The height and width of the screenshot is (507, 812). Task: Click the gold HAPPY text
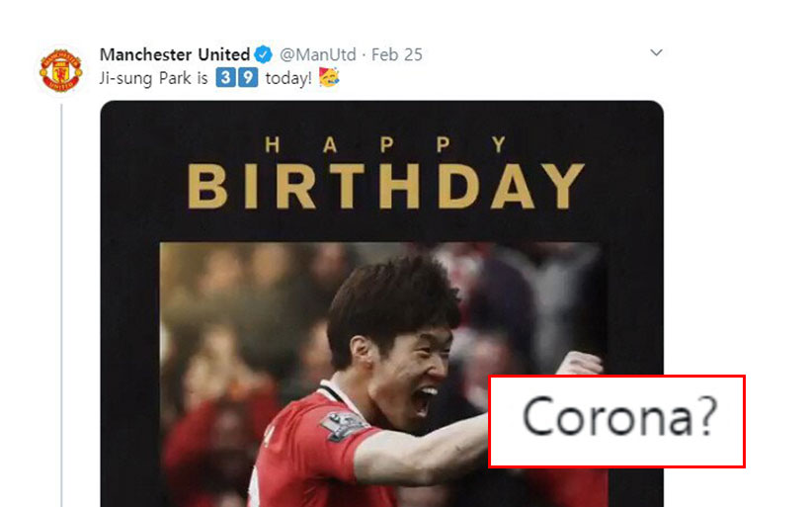click(385, 144)
